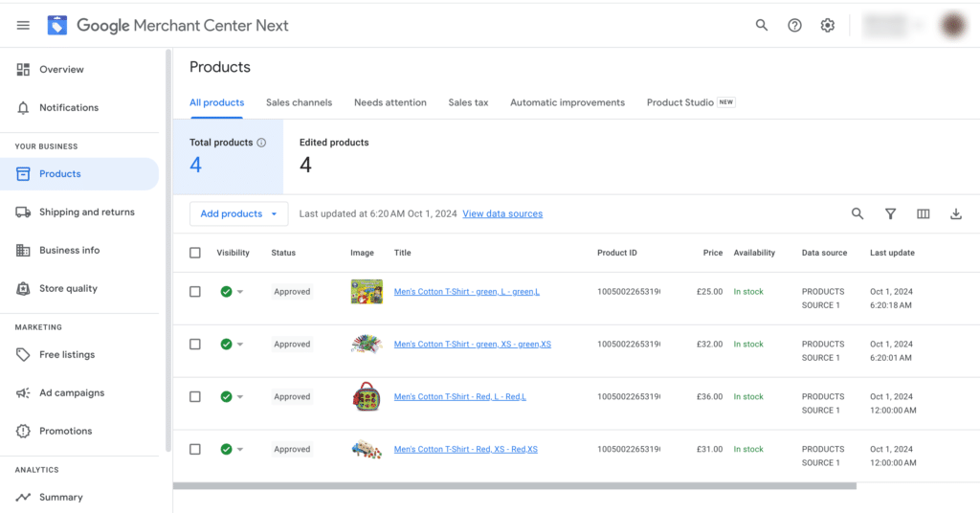Switch to All products tab

tap(217, 102)
